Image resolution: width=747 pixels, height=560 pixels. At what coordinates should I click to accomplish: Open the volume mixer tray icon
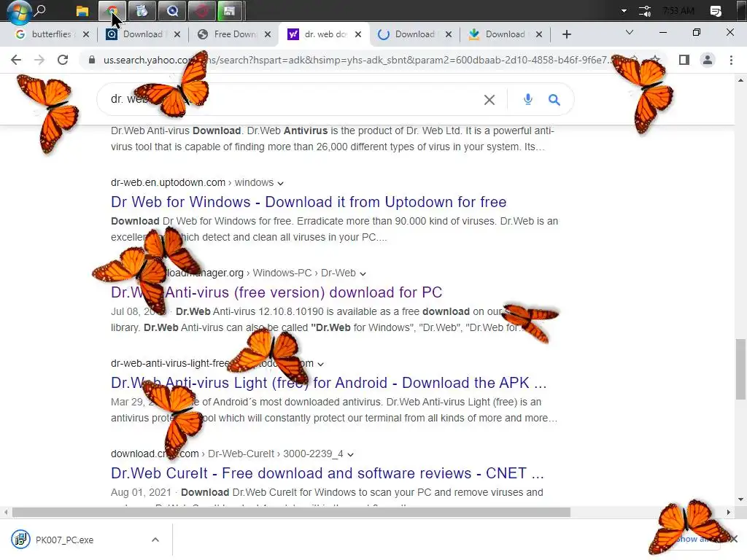coord(645,11)
